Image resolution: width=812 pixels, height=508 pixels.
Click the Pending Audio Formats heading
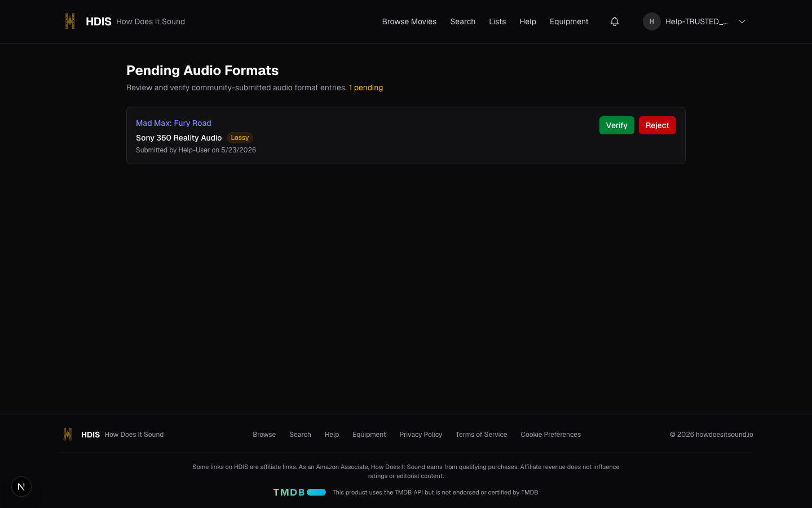(202, 71)
